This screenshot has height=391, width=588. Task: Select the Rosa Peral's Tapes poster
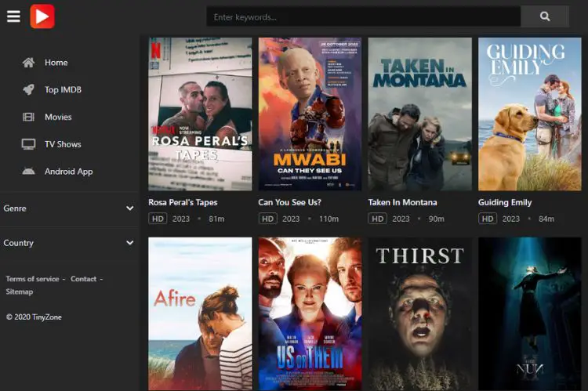(x=200, y=114)
